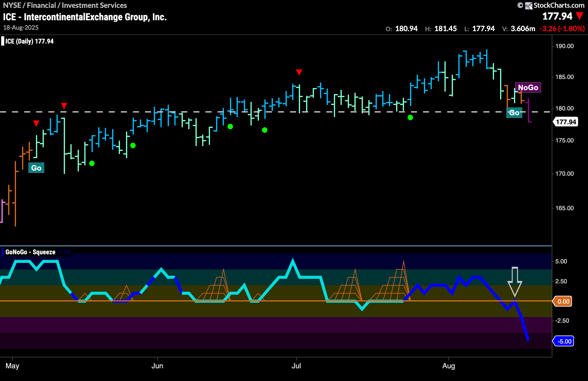Click the first red triangle marker in early May
This screenshot has width=588, height=381.
pyautogui.click(x=36, y=123)
